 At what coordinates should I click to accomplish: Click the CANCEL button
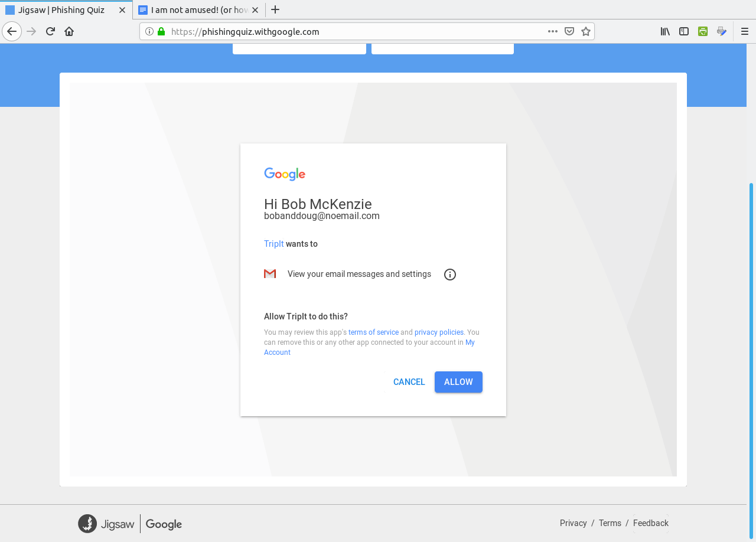pos(409,382)
